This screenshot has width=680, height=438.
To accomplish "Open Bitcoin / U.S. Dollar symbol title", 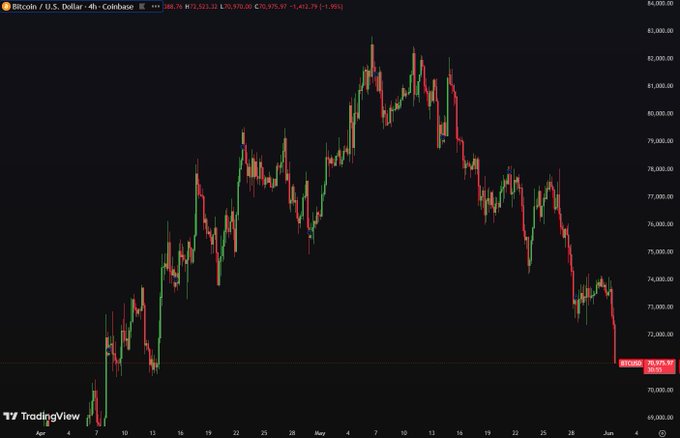I will click(x=72, y=7).
